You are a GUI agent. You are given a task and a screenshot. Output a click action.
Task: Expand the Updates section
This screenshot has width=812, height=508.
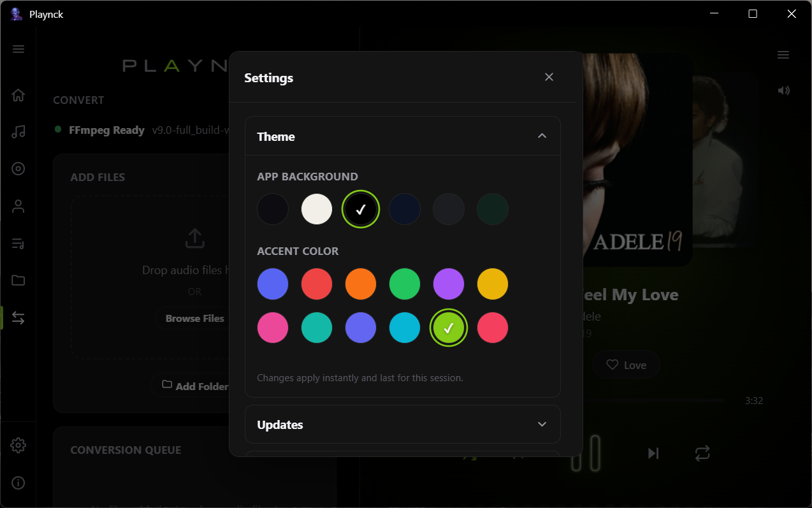(542, 425)
